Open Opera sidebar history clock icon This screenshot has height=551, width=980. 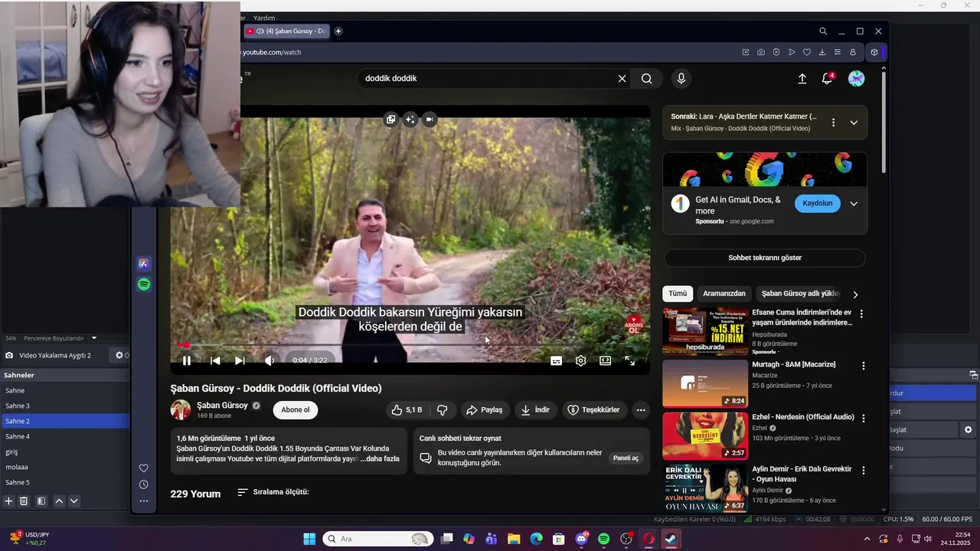(144, 484)
